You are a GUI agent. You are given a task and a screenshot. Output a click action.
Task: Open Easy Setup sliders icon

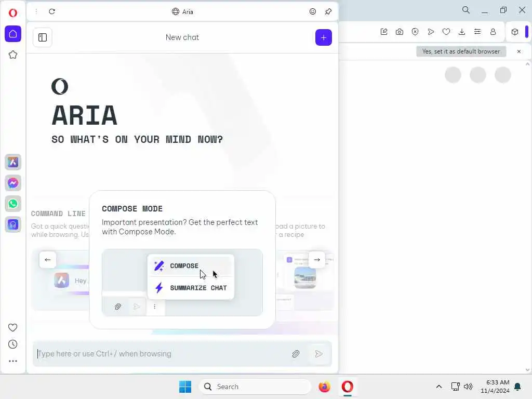tap(477, 32)
